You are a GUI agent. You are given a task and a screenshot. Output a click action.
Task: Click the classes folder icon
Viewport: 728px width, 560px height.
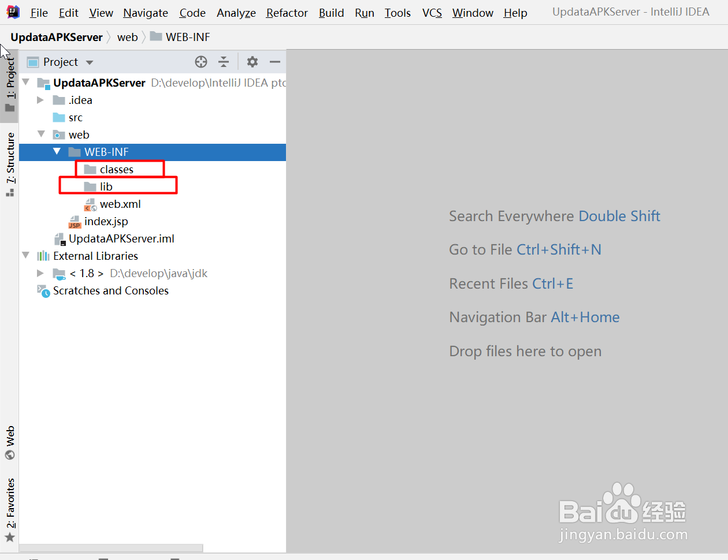(x=90, y=170)
